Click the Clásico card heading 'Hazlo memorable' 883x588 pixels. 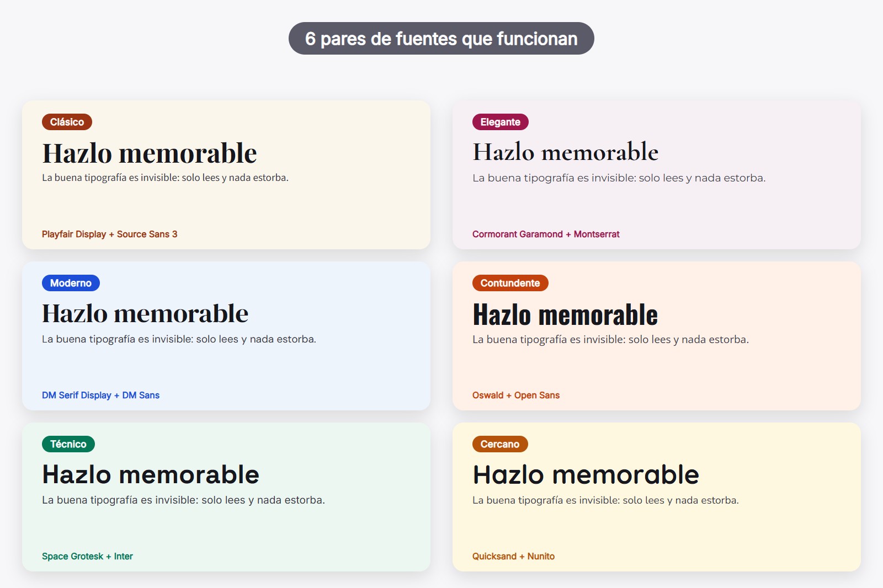click(150, 153)
